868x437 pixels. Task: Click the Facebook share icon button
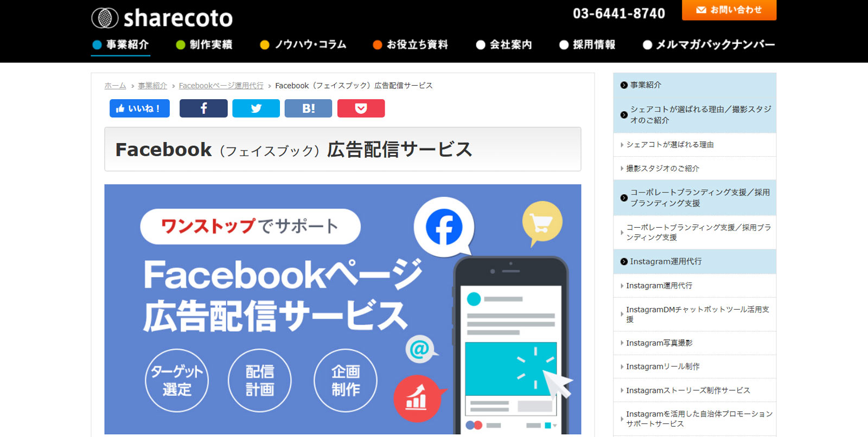click(x=203, y=108)
